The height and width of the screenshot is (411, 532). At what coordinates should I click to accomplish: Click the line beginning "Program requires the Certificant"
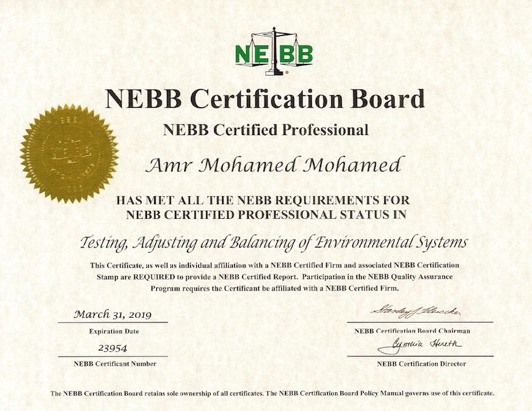point(275,289)
